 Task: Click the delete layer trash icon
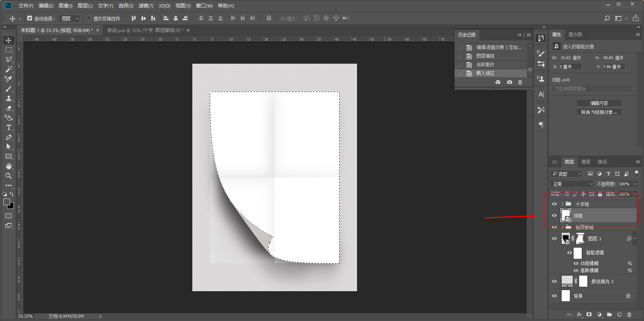pos(629,315)
